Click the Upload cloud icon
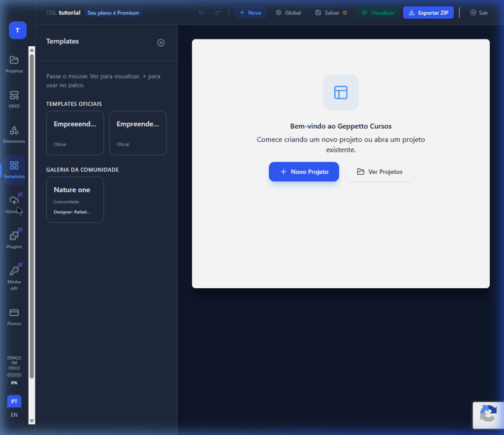Viewport: 504px width, 435px height. [14, 201]
